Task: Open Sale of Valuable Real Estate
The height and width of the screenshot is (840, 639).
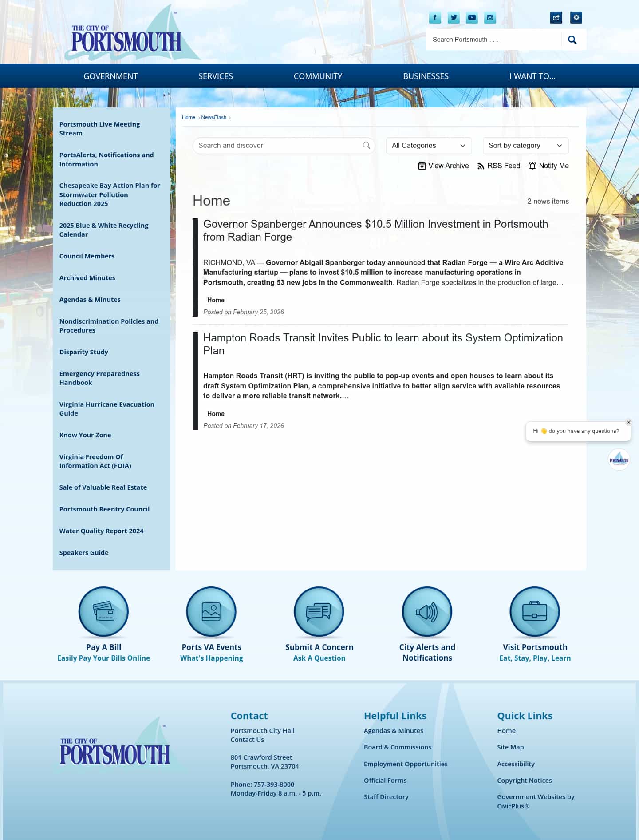Action: 103,487
